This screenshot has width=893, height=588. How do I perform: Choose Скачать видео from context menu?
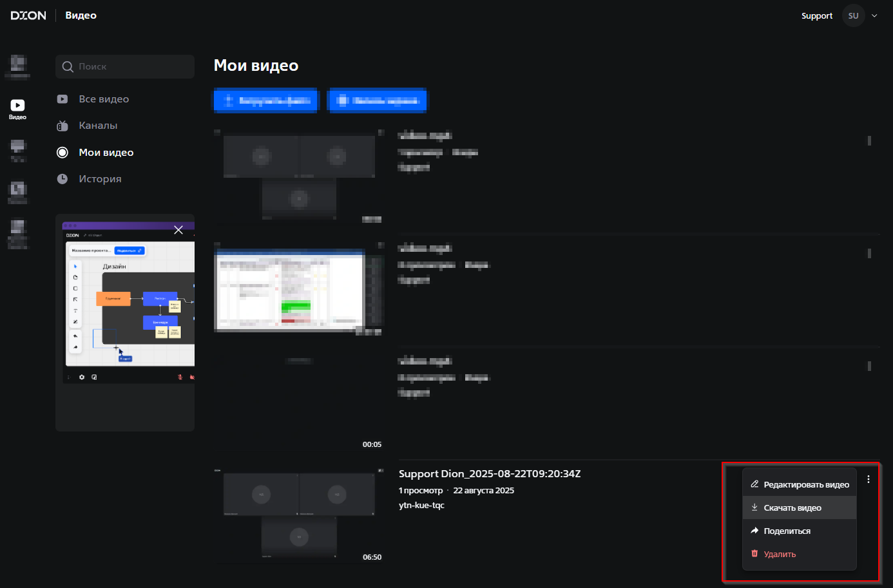coord(792,508)
